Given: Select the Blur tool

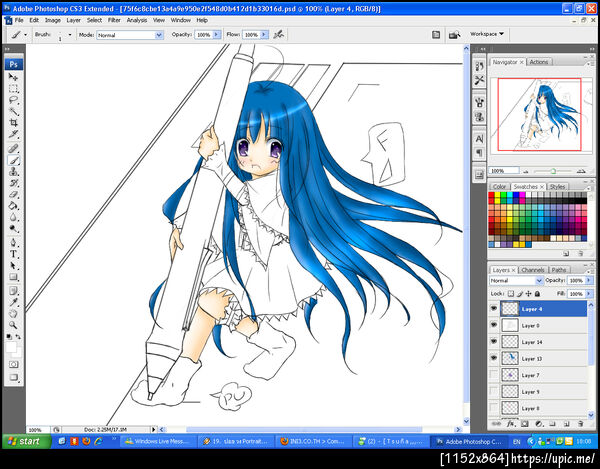Looking at the screenshot, I should 13,218.
